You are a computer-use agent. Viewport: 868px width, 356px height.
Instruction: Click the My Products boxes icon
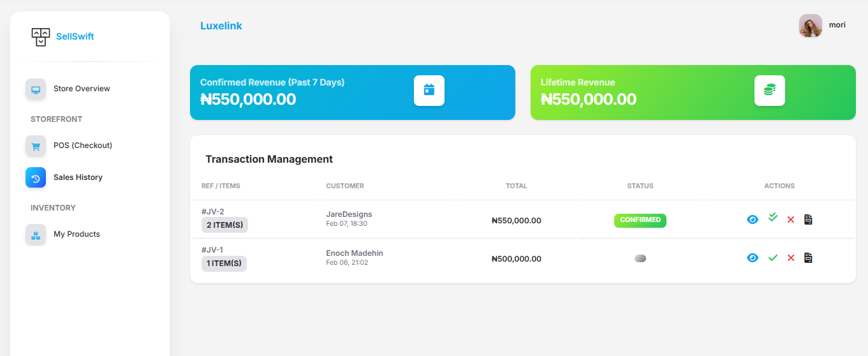tap(36, 234)
